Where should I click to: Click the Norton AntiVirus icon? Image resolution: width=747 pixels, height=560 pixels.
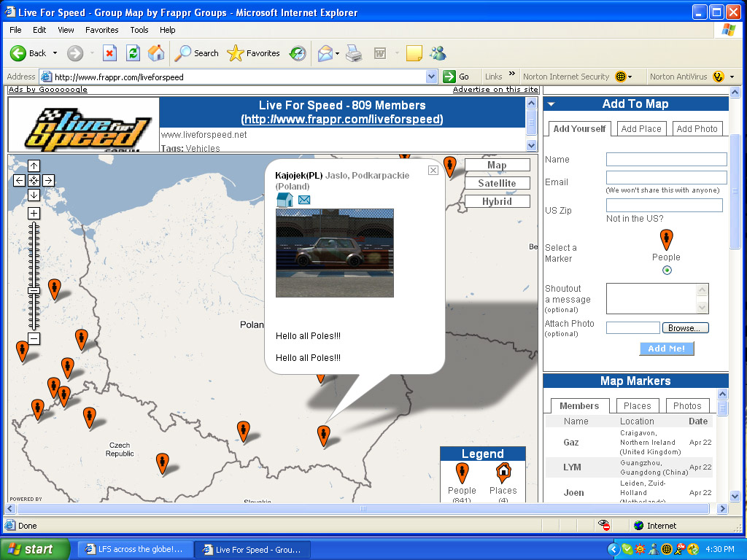(719, 77)
